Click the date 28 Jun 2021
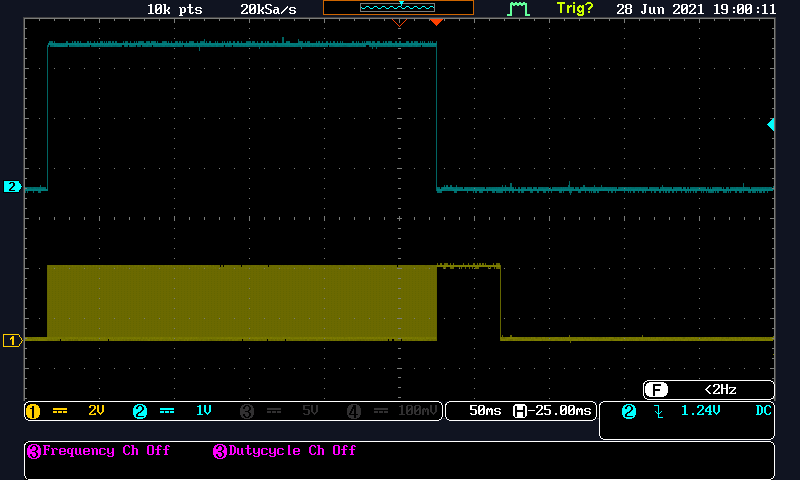The image size is (800, 480). tap(661, 9)
